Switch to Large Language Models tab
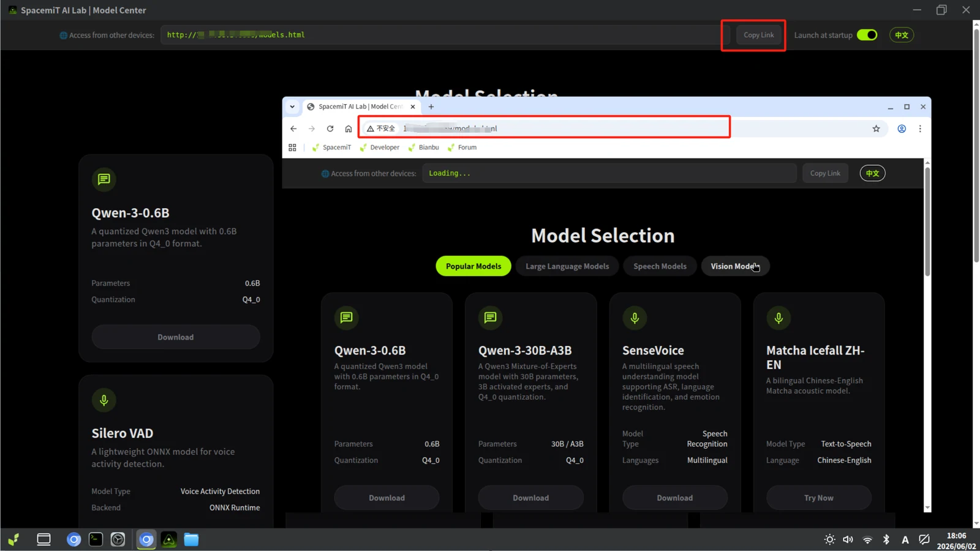 coord(567,266)
